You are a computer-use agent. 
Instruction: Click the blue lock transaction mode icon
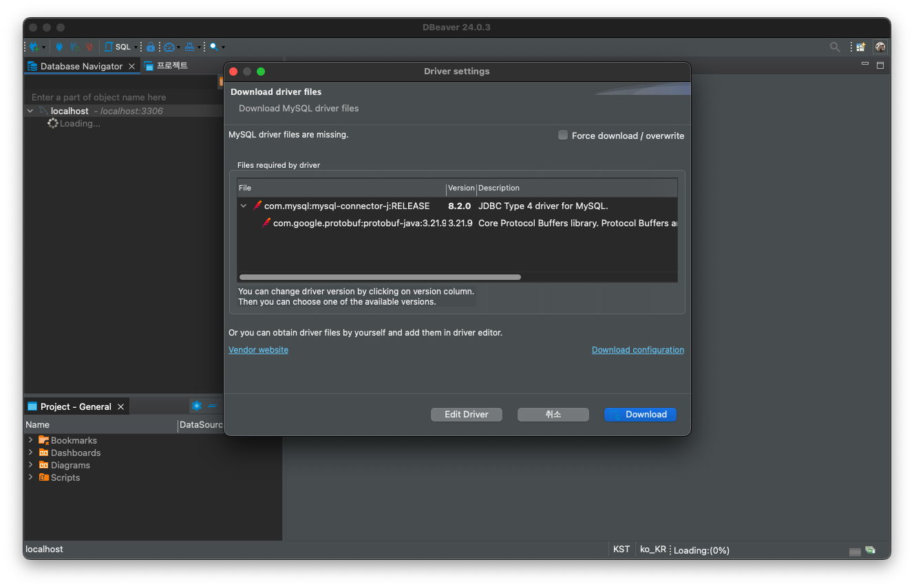(x=151, y=47)
